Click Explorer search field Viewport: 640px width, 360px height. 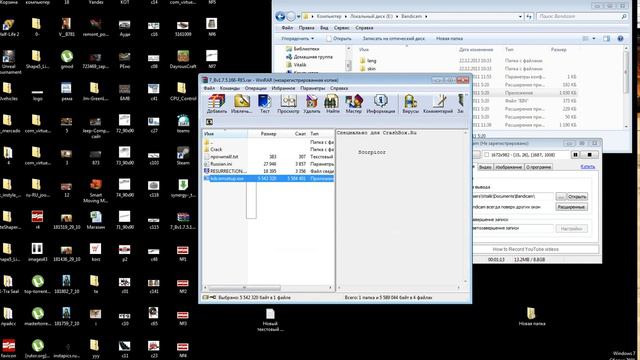tap(582, 16)
